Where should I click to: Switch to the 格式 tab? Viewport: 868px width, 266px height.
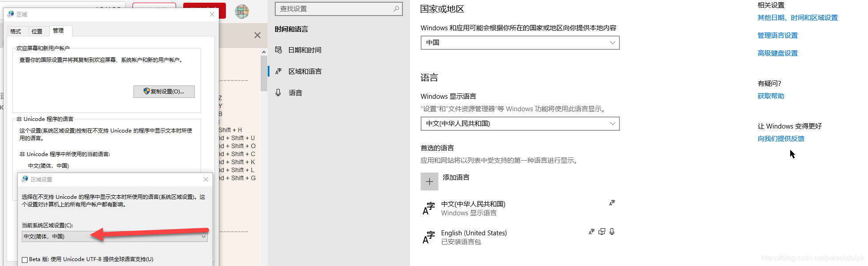coord(16,32)
